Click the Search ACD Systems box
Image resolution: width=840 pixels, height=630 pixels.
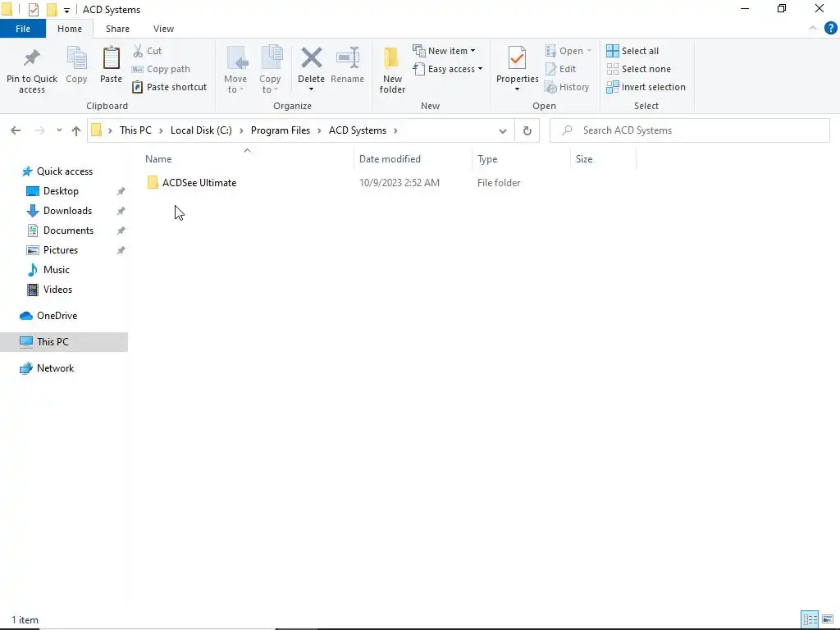(689, 130)
